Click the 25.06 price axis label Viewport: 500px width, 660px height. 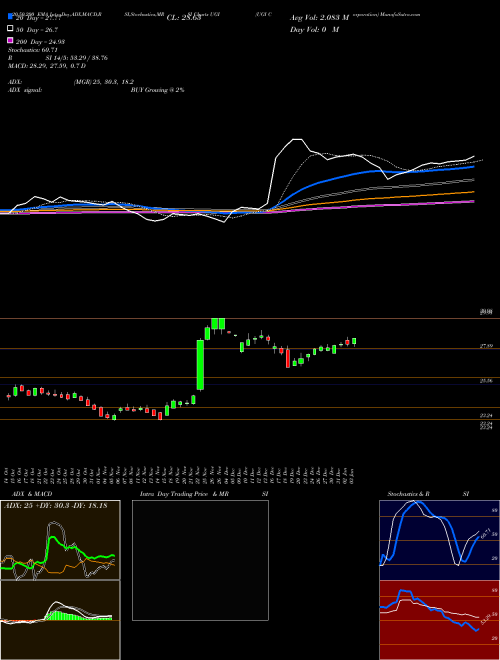coord(486,381)
